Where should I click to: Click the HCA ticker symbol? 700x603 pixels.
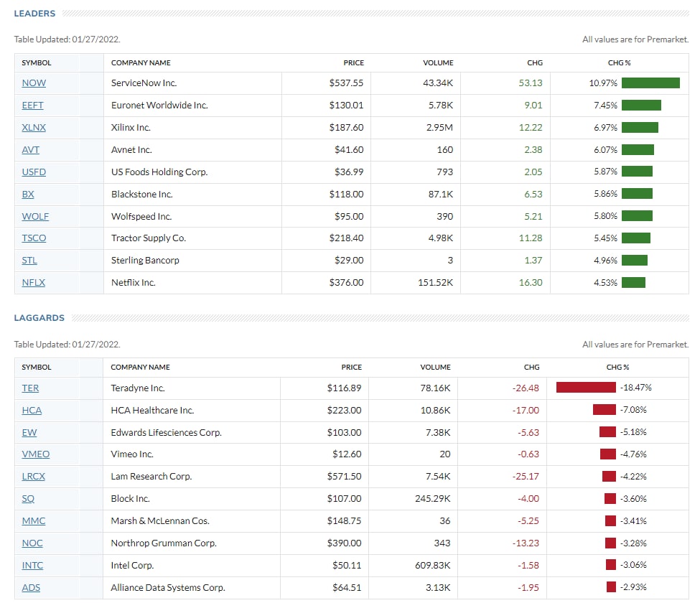(x=32, y=410)
